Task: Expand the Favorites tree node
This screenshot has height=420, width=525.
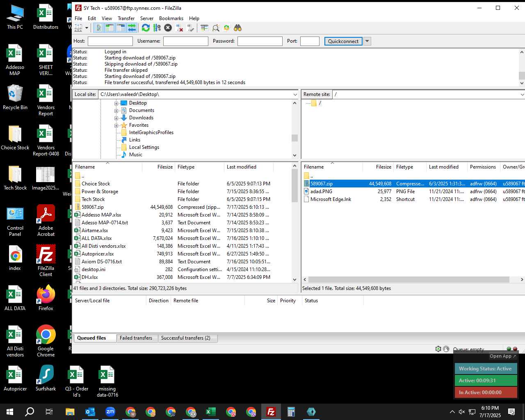Action: 116,126
